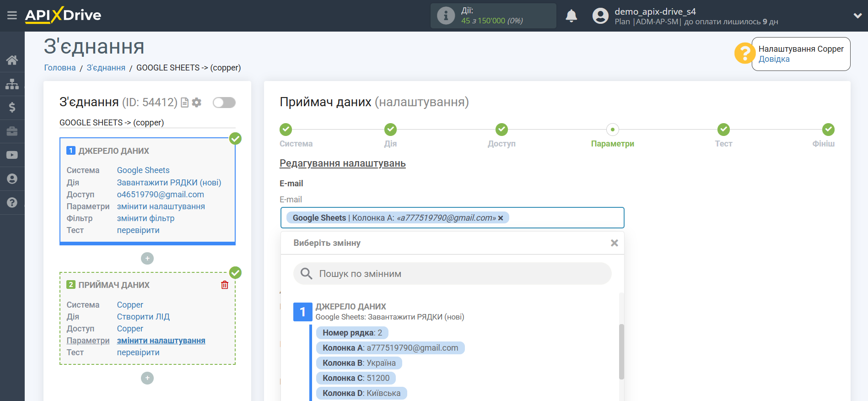Click the variable list scrollbar
868x401 pixels.
tap(621, 352)
